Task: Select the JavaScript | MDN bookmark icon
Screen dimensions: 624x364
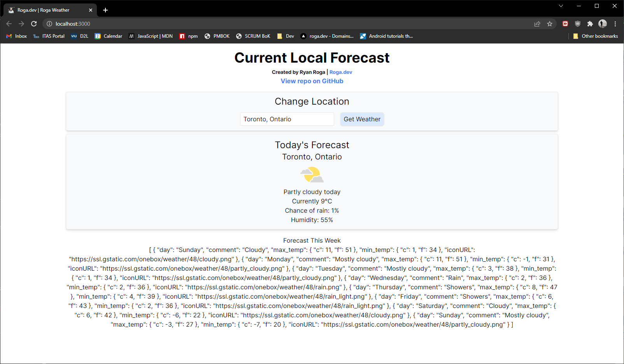Action: [x=132, y=36]
